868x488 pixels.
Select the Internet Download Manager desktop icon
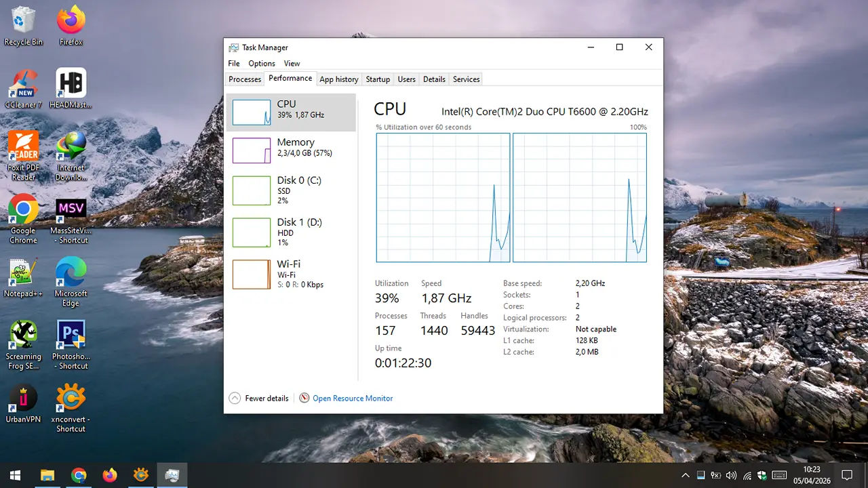71,156
